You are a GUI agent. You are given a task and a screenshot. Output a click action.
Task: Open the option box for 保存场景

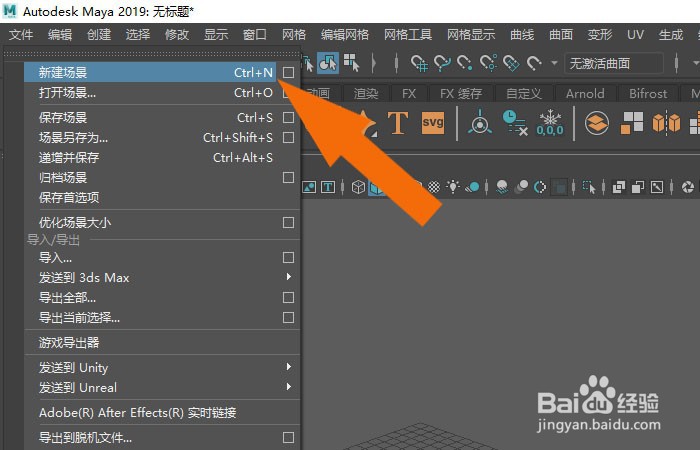pyautogui.click(x=288, y=117)
